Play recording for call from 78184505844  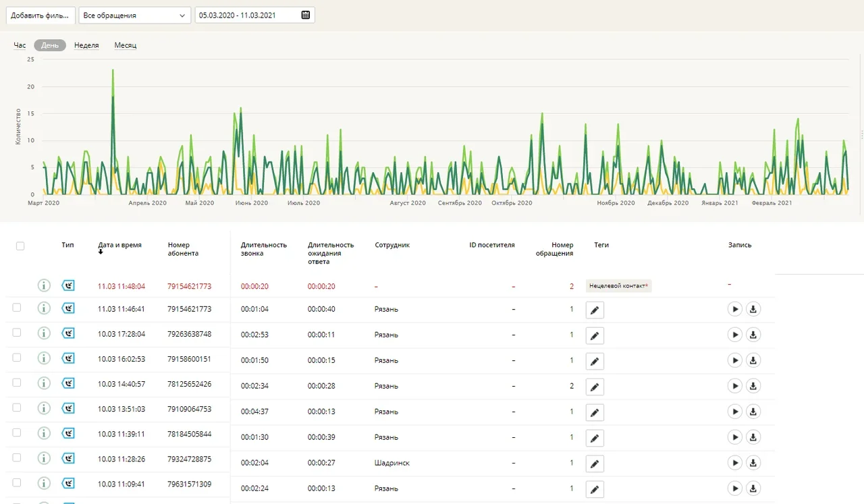coord(735,438)
